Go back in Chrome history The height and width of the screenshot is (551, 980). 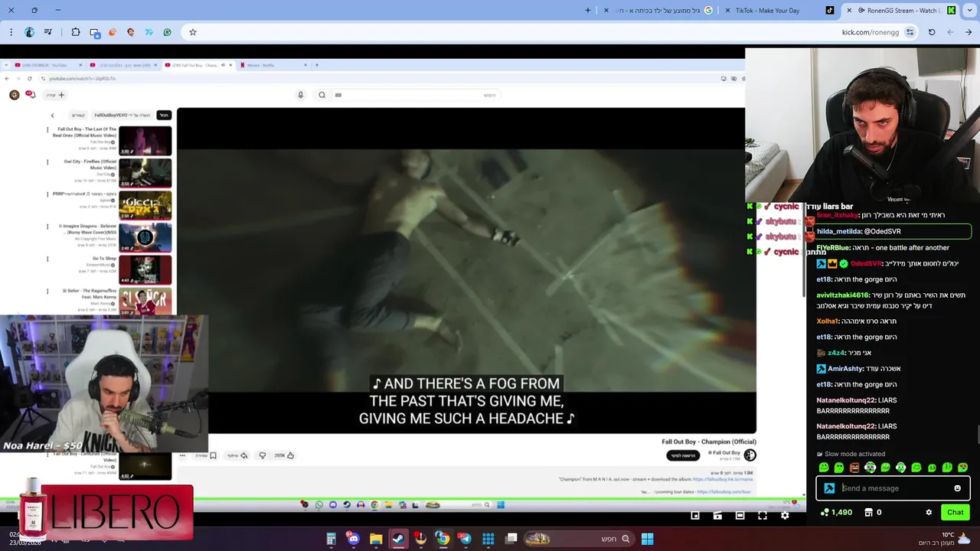(969, 32)
